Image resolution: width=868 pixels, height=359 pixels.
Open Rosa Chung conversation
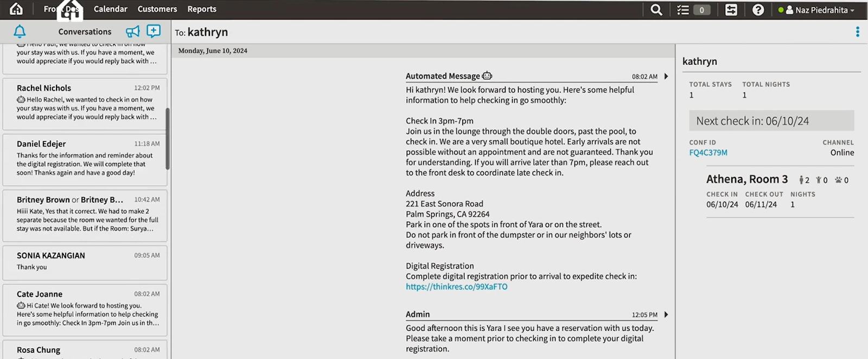[85, 349]
